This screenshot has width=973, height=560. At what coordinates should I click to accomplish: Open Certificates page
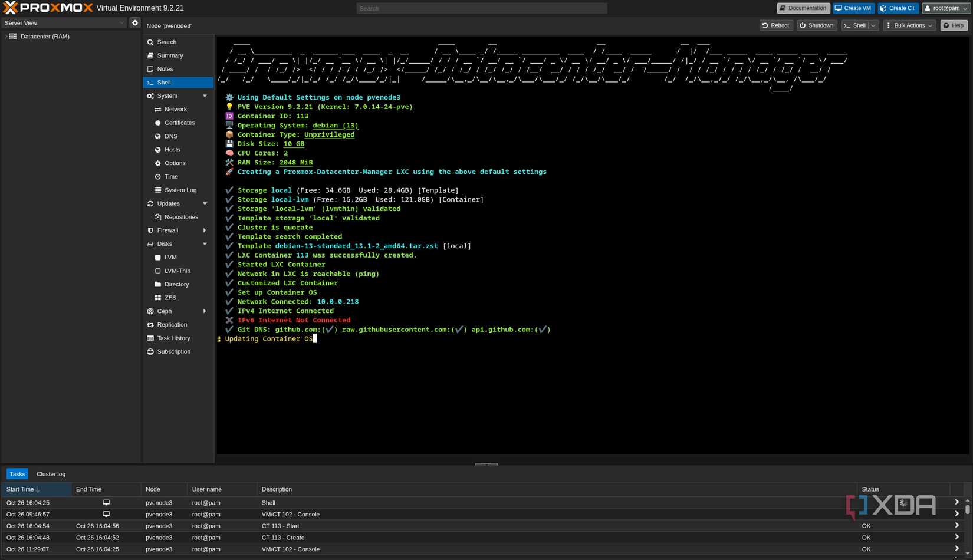(178, 123)
